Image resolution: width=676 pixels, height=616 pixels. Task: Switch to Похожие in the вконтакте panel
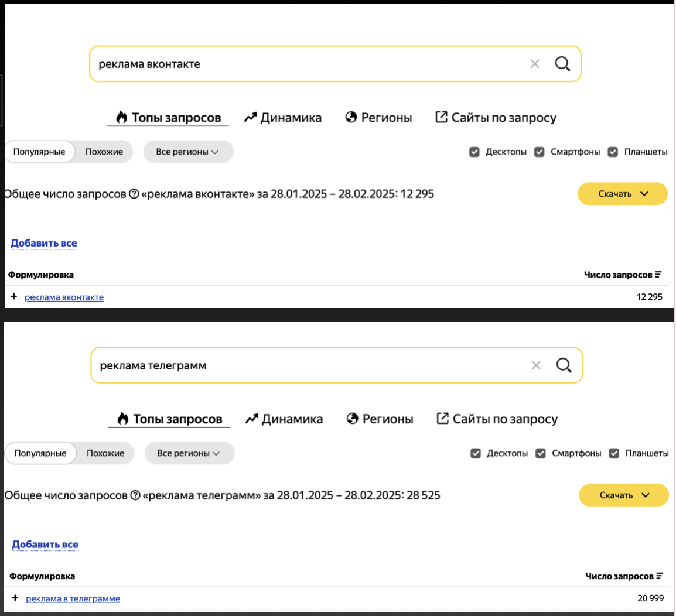[104, 152]
